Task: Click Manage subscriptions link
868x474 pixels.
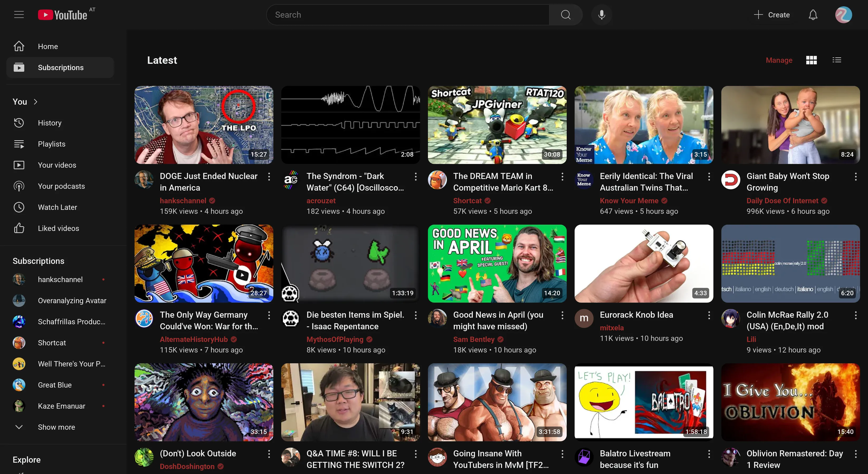Action: click(x=779, y=60)
